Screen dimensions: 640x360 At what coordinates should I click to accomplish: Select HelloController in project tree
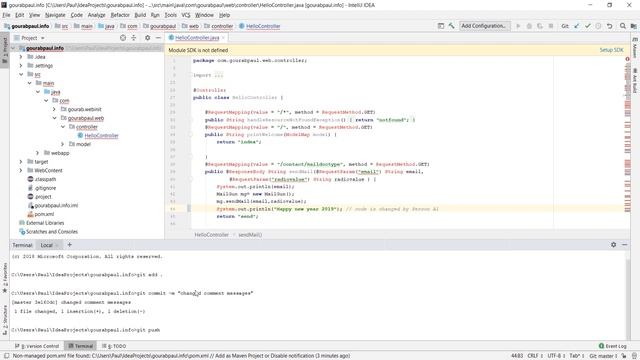pyautogui.click(x=101, y=136)
